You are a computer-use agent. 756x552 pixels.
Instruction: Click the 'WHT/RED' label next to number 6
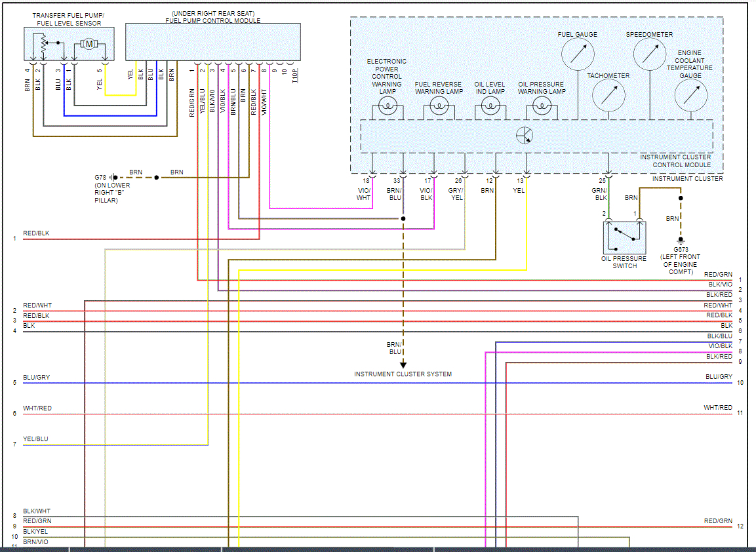tap(37, 408)
